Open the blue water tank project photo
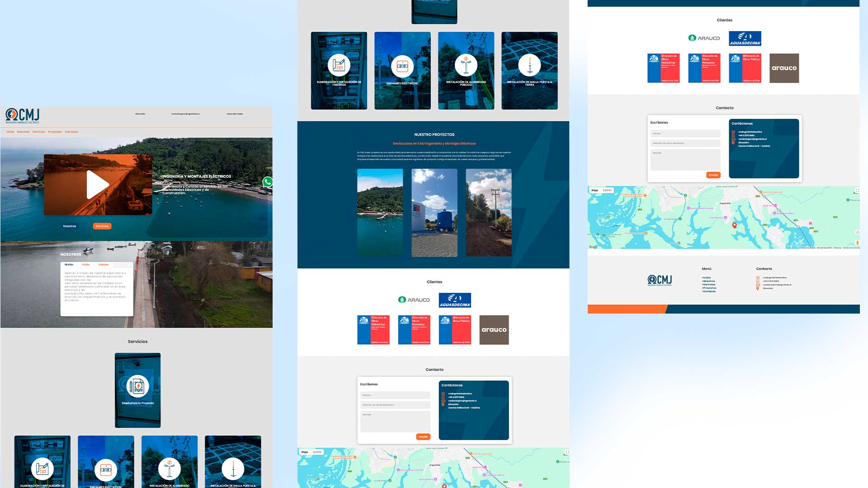The height and width of the screenshot is (488, 868). (434, 213)
